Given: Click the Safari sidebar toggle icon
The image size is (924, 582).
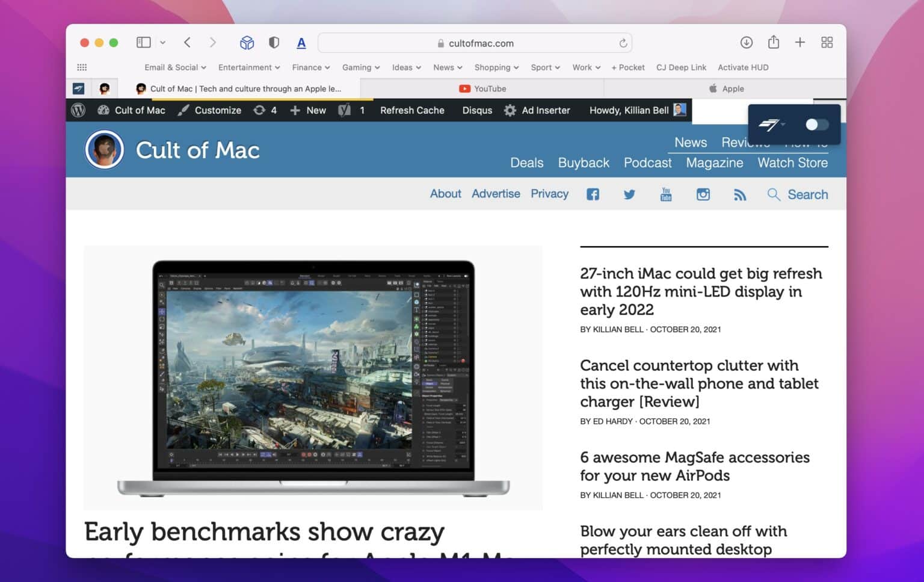Looking at the screenshot, I should (143, 42).
